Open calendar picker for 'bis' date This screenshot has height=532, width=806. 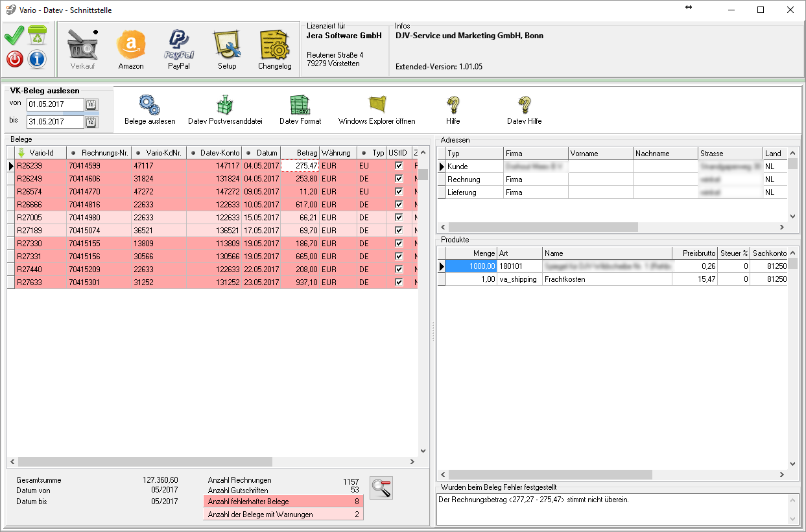click(91, 122)
